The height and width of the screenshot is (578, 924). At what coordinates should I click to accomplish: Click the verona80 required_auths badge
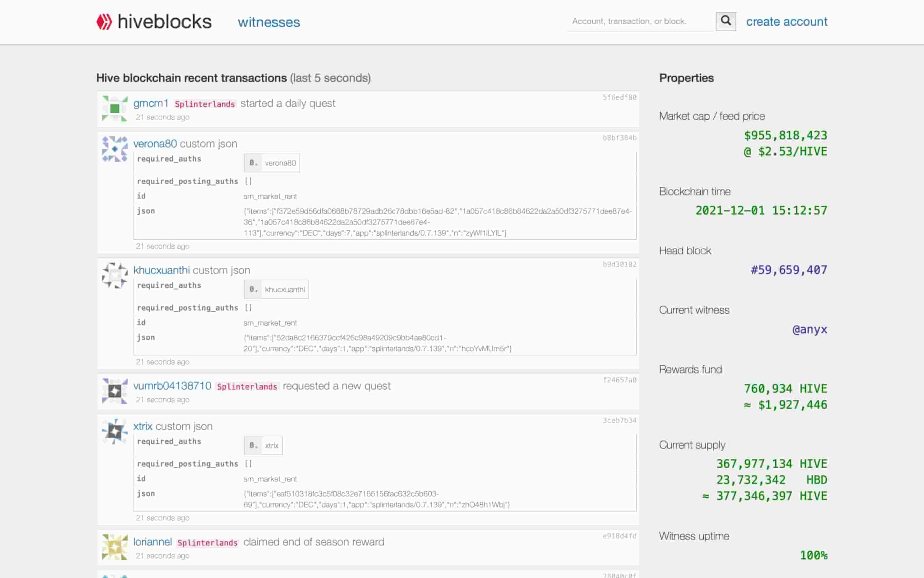272,163
